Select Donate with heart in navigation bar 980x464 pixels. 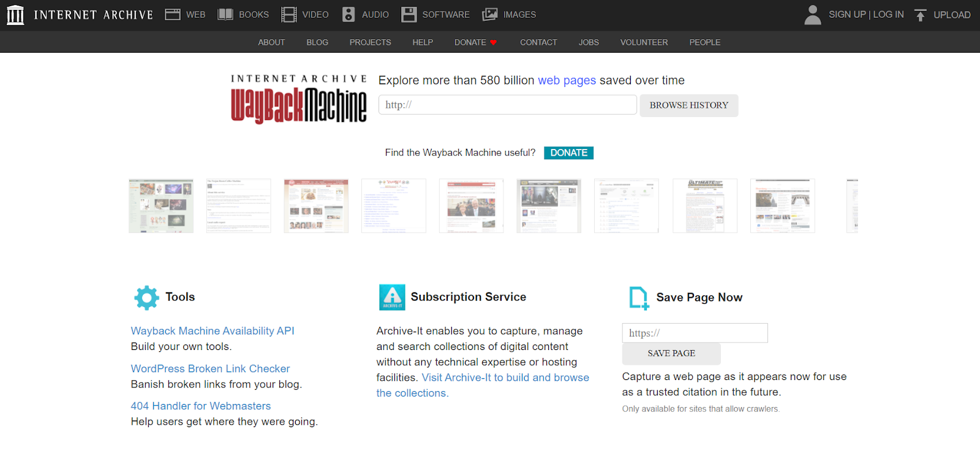[476, 42]
